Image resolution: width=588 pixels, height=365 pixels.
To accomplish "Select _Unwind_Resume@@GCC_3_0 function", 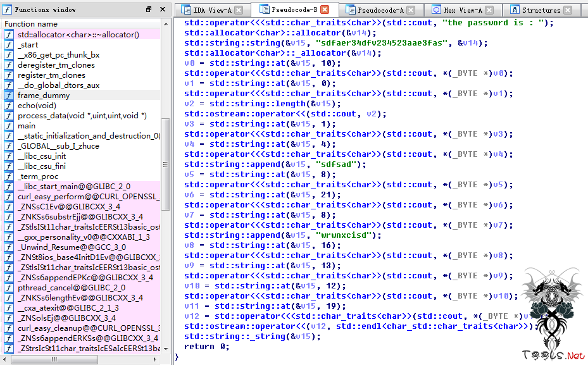I will pos(82,247).
